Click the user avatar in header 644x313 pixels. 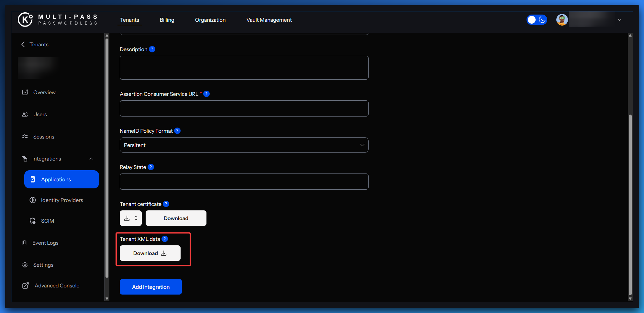(x=562, y=20)
